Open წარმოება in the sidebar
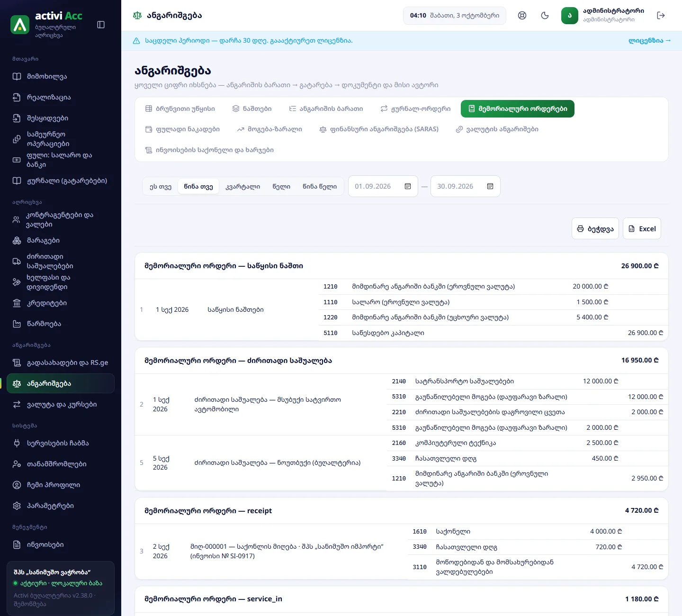The image size is (682, 616). 61,324
